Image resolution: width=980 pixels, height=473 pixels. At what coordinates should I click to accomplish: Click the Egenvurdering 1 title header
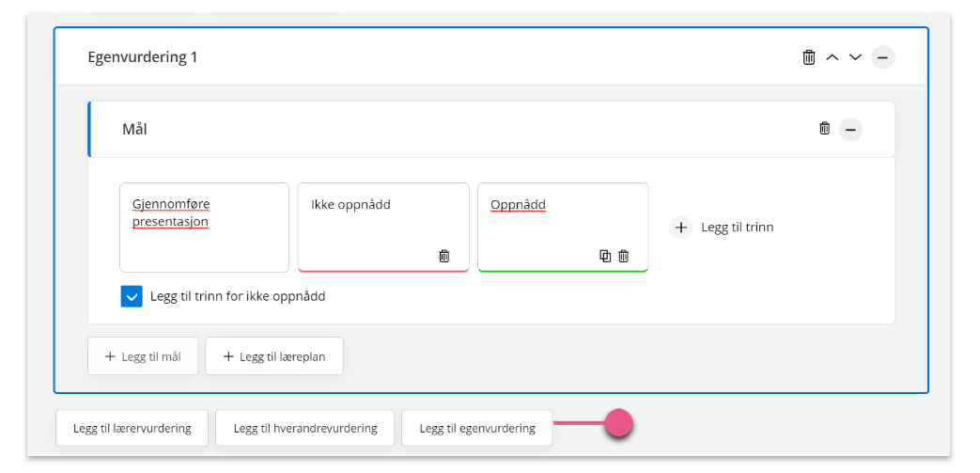point(143,57)
